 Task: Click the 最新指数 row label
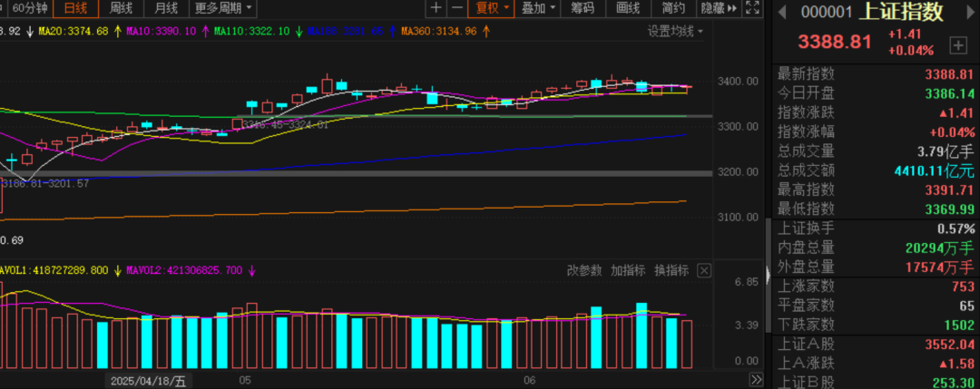click(806, 74)
